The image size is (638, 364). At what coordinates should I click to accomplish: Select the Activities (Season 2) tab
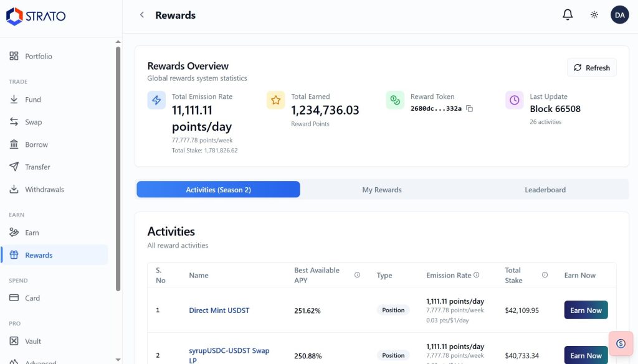pyautogui.click(x=218, y=190)
